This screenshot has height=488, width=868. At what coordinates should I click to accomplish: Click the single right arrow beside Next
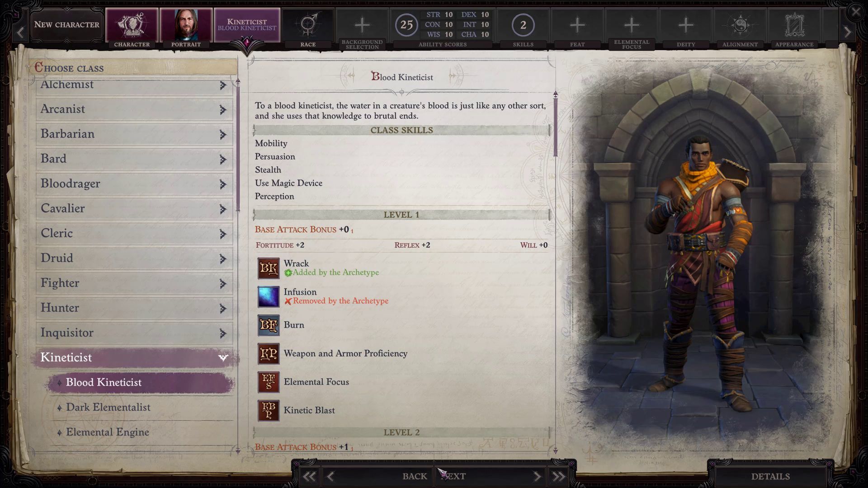pyautogui.click(x=537, y=477)
